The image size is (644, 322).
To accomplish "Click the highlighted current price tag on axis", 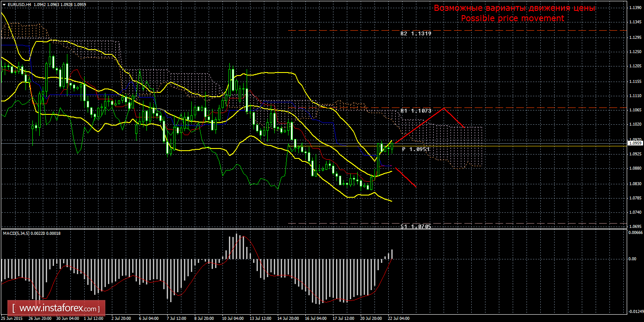I will pyautogui.click(x=634, y=143).
